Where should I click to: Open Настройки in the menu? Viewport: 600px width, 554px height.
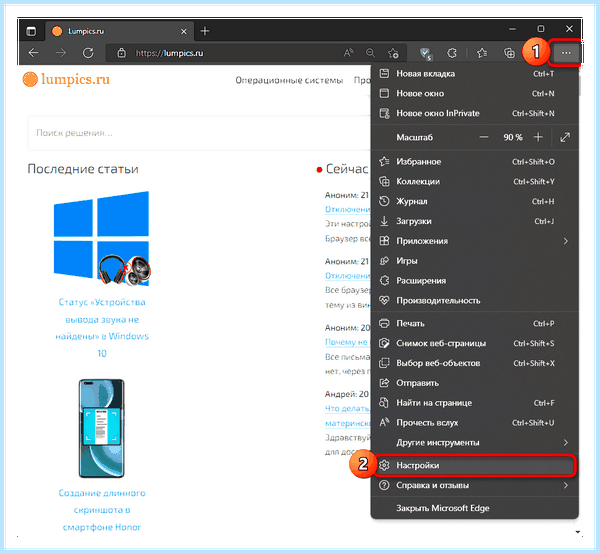(x=474, y=466)
